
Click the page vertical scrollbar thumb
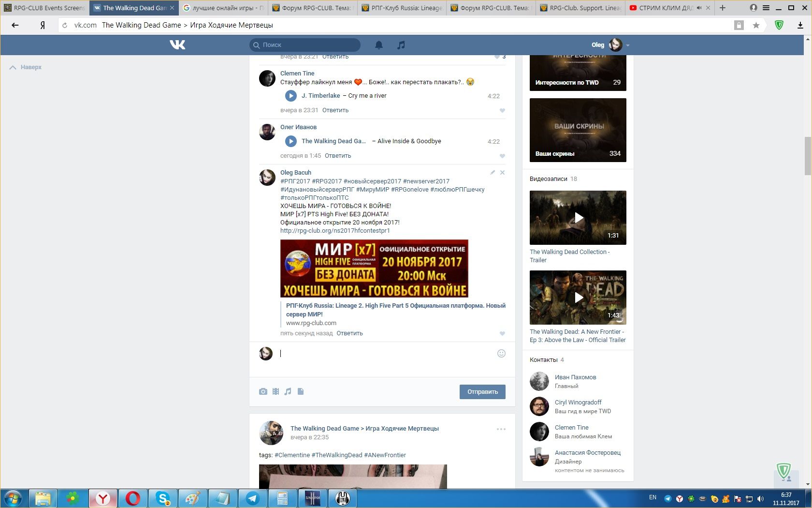tap(807, 156)
